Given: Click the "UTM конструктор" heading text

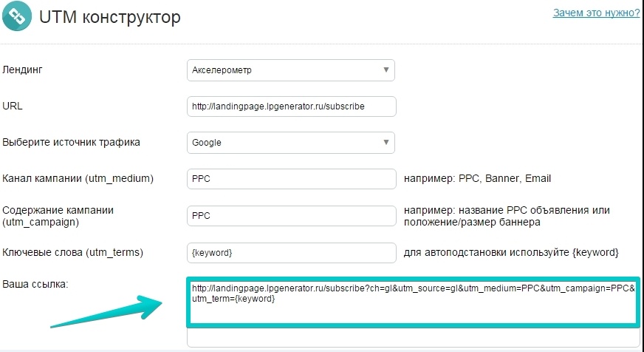Looking at the screenshot, I should (109, 17).
